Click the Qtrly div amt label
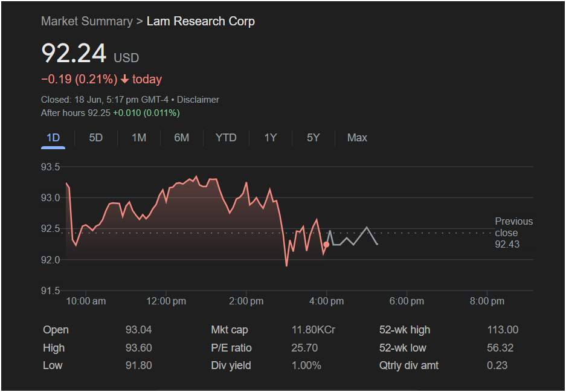This screenshot has width=566, height=392. 409,365
